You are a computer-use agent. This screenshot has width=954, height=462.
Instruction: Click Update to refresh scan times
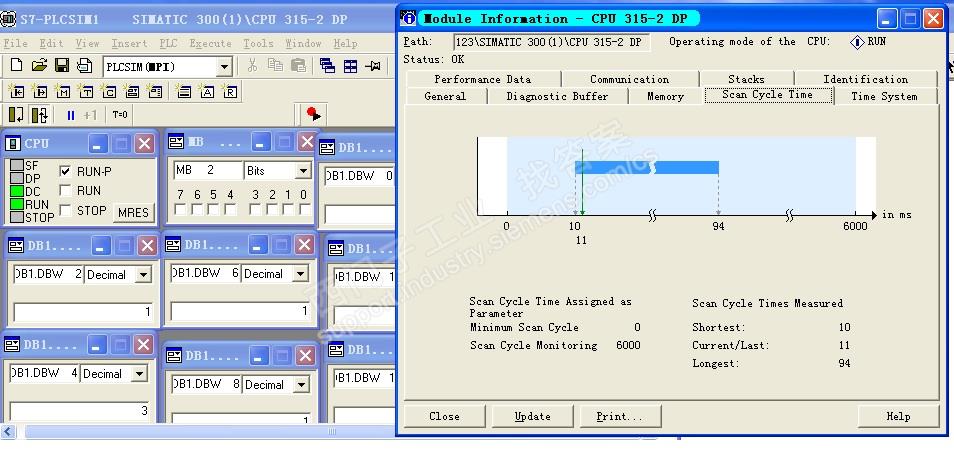click(532, 416)
